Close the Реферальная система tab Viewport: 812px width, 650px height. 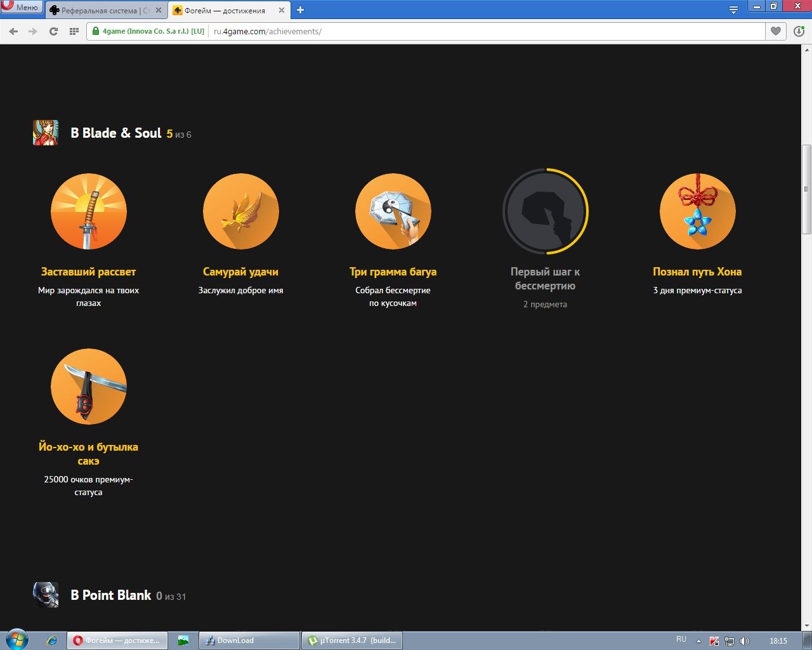click(159, 10)
